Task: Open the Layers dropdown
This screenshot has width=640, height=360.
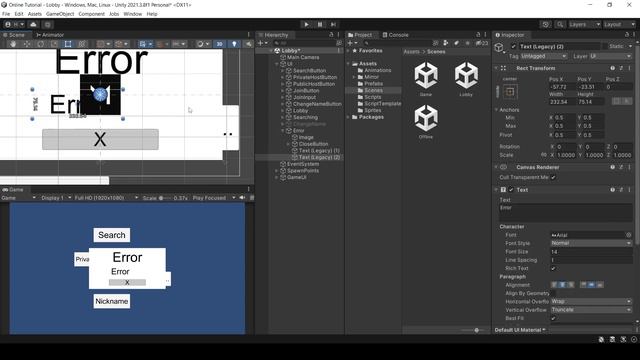Action: [x=584, y=24]
